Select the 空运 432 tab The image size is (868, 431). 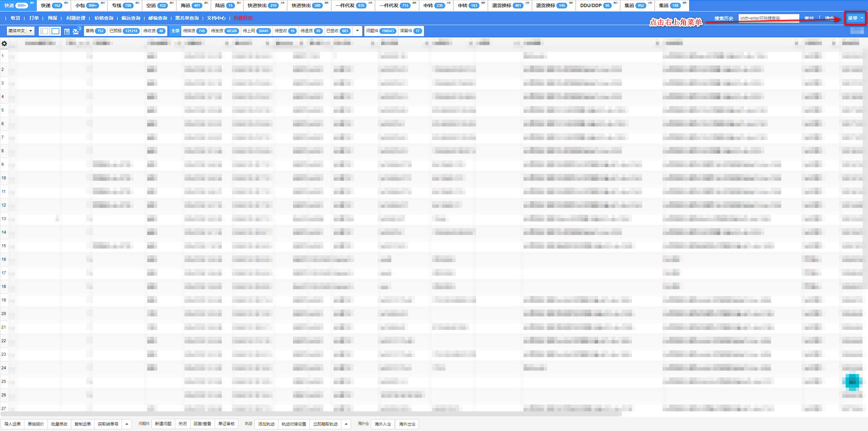159,5
